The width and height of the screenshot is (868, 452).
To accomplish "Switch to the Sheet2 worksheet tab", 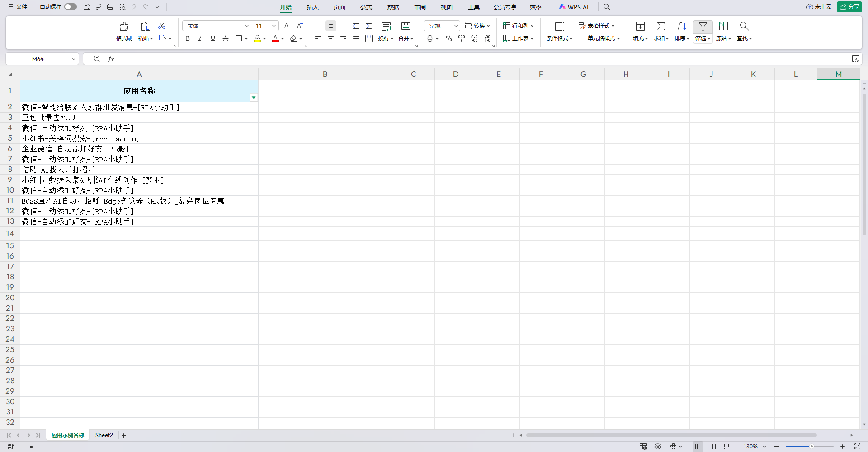I will [104, 435].
